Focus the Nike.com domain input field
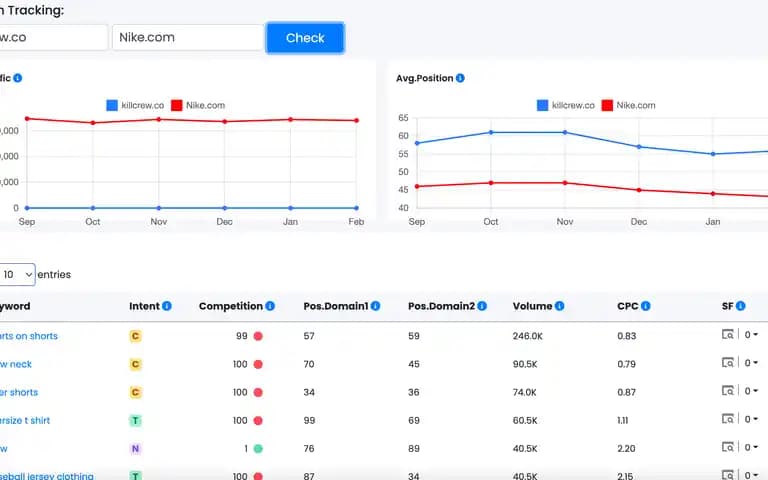768x480 pixels. click(188, 37)
